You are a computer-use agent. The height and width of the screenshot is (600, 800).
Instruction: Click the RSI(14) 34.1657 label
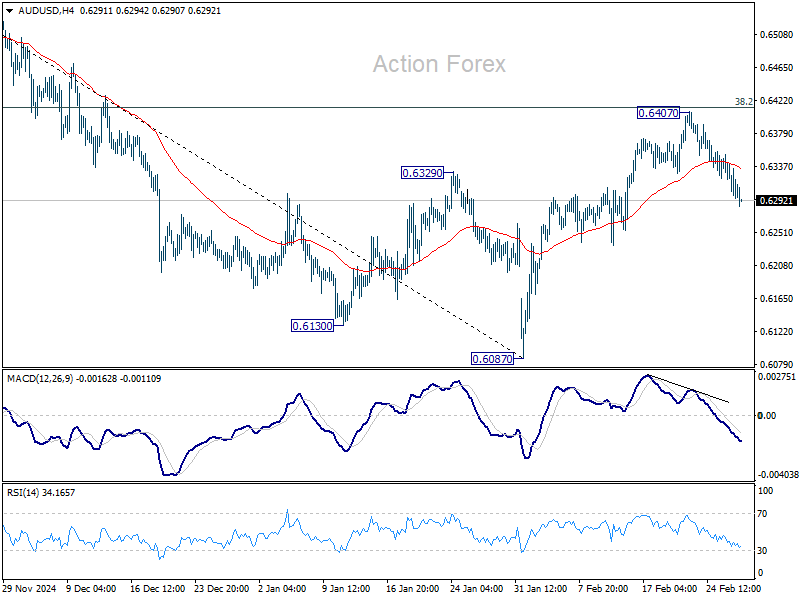tap(41, 492)
